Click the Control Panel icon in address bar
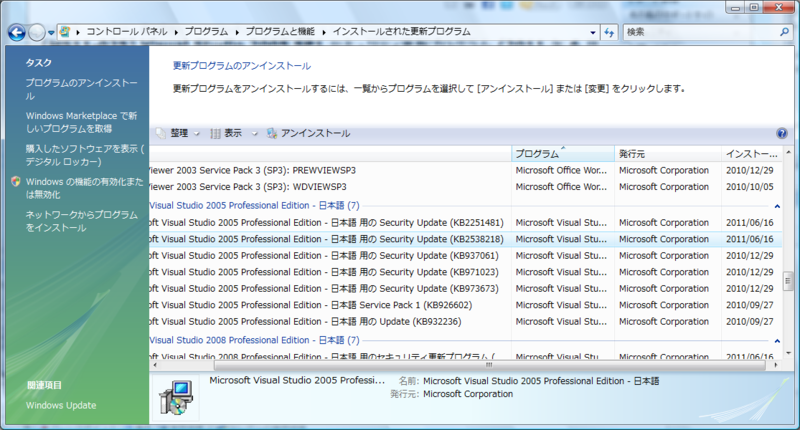Screen dimensions: 800x430 pyautogui.click(x=64, y=32)
